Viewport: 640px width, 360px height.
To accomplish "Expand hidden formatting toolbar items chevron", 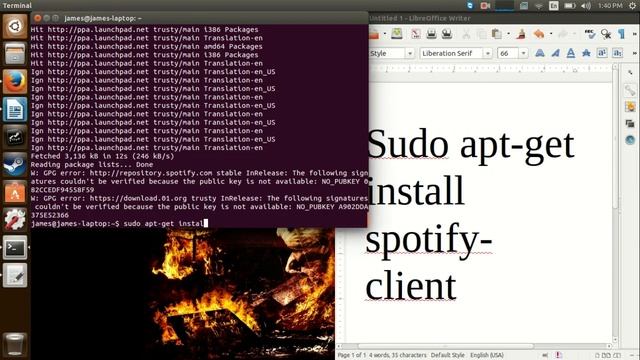I will pyautogui.click(x=634, y=53).
